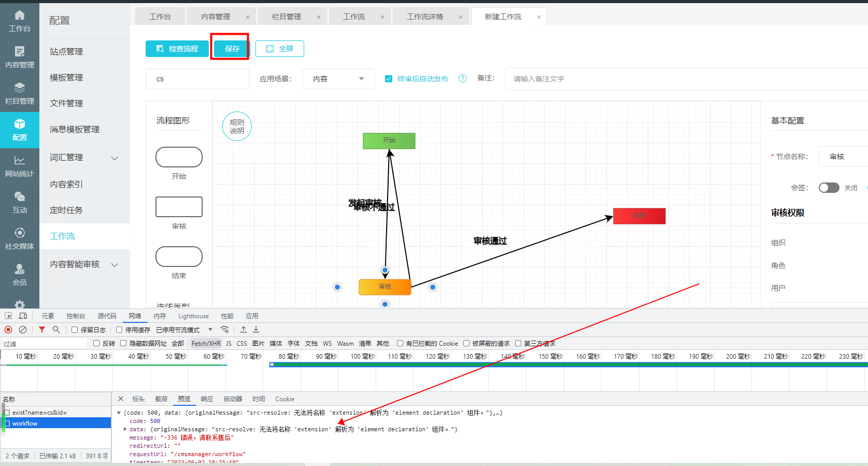Click the export HAR download icon

tap(256, 330)
